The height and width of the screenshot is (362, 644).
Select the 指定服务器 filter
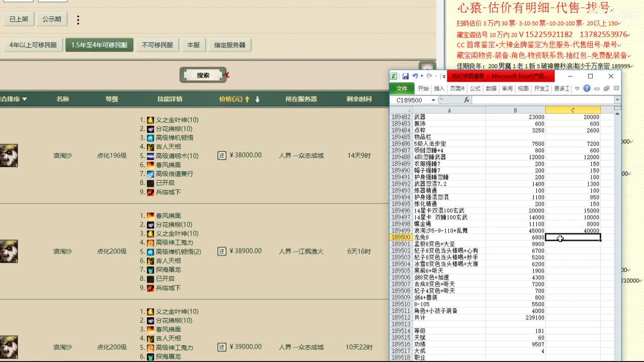click(229, 45)
